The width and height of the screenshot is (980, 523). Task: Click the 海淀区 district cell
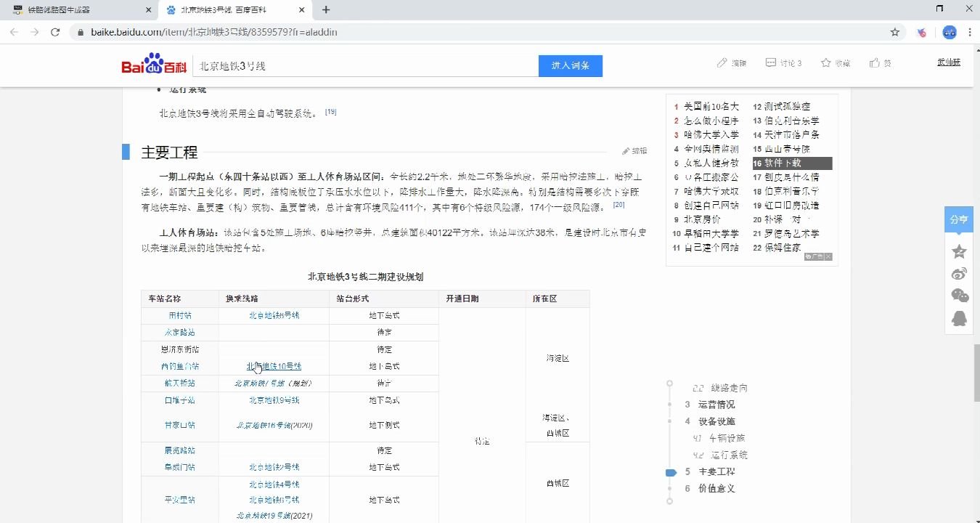(558, 358)
